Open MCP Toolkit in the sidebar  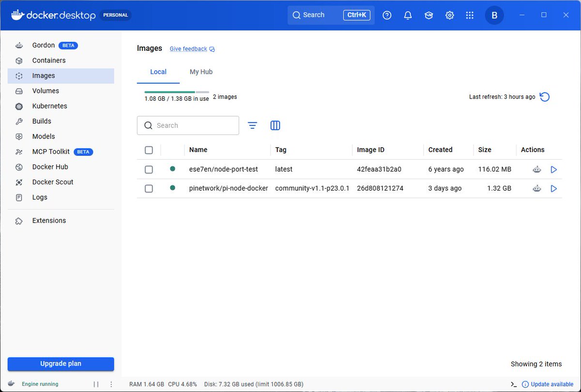point(61,151)
